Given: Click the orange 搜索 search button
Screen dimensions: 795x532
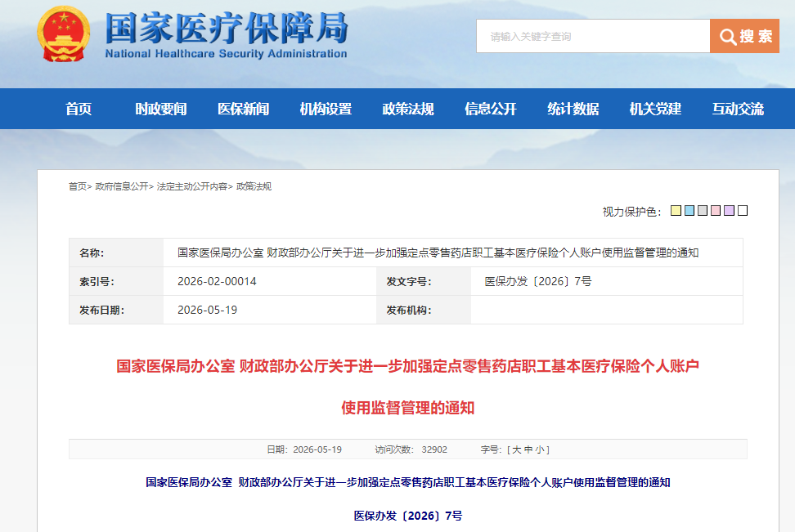Looking at the screenshot, I should (x=744, y=36).
